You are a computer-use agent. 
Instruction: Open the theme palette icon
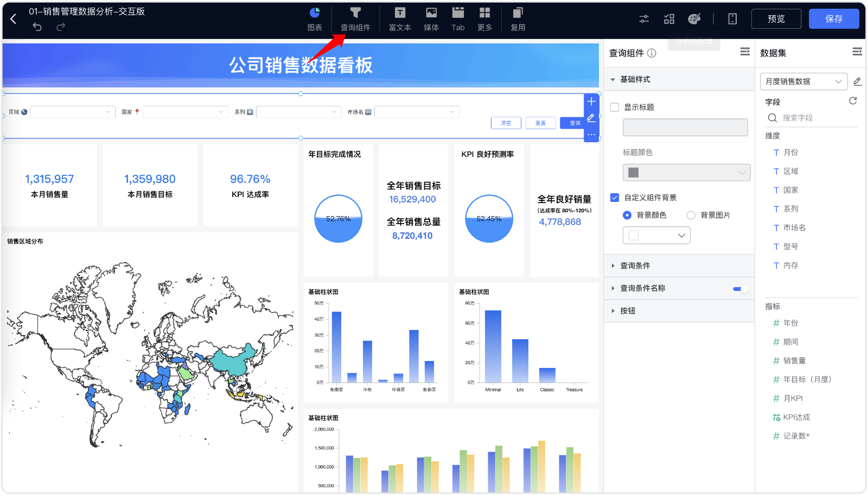(694, 19)
